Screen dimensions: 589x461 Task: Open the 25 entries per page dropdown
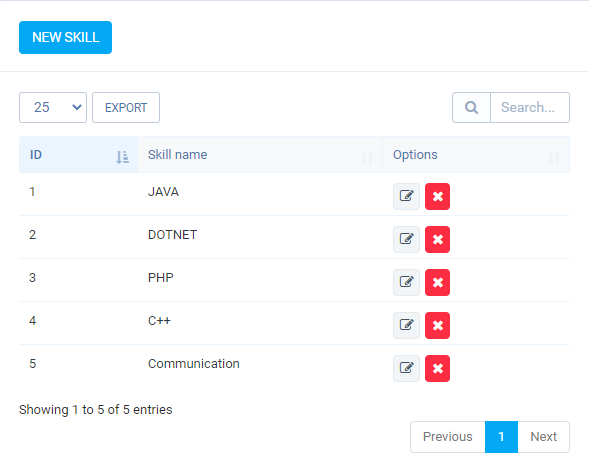click(x=53, y=107)
